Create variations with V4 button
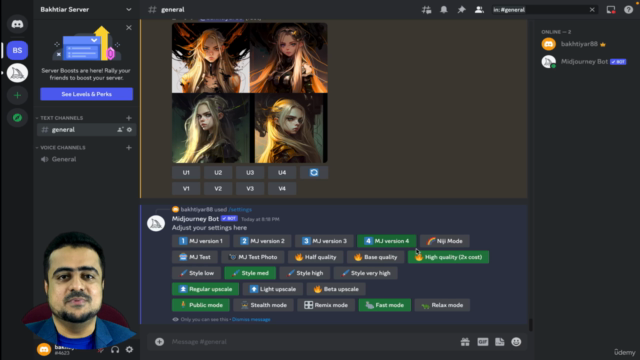This screenshot has width=640, height=360. tap(282, 189)
